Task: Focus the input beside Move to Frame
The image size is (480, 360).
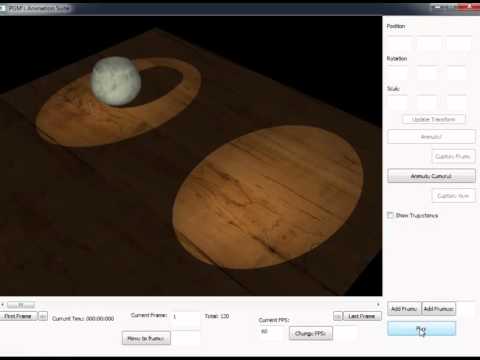Action: click(x=187, y=337)
